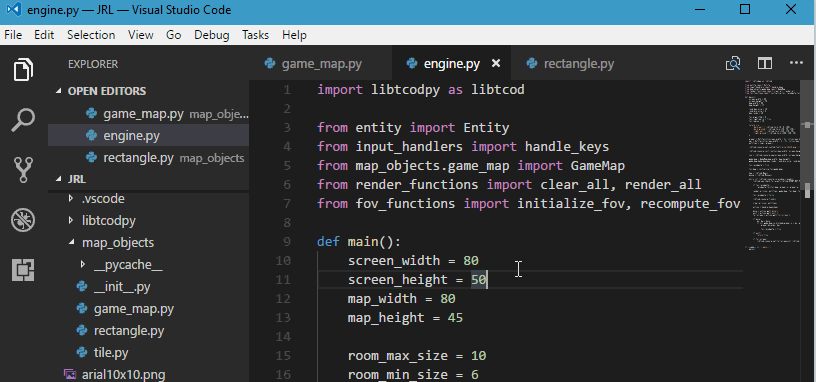Open the File menu
This screenshot has width=816, height=382.
[x=13, y=35]
